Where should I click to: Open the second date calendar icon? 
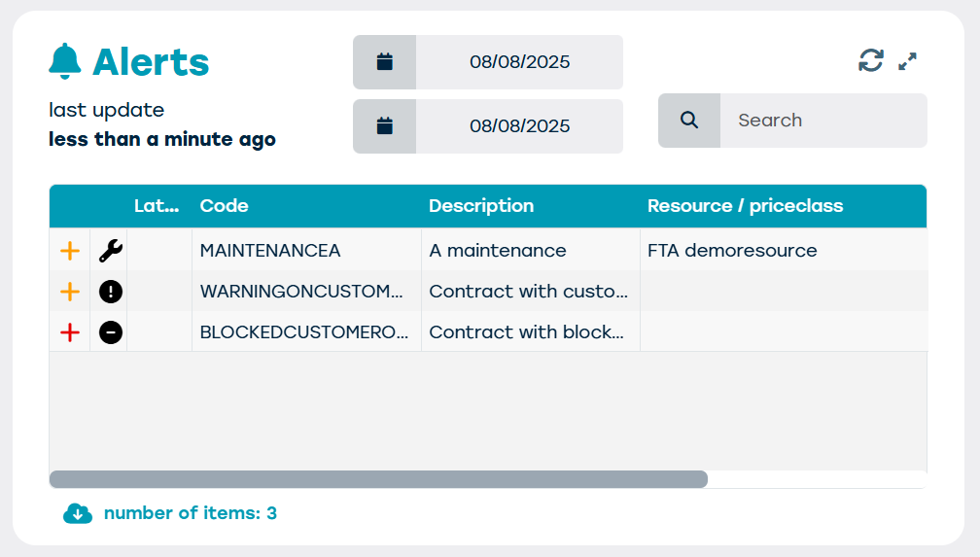tap(384, 126)
